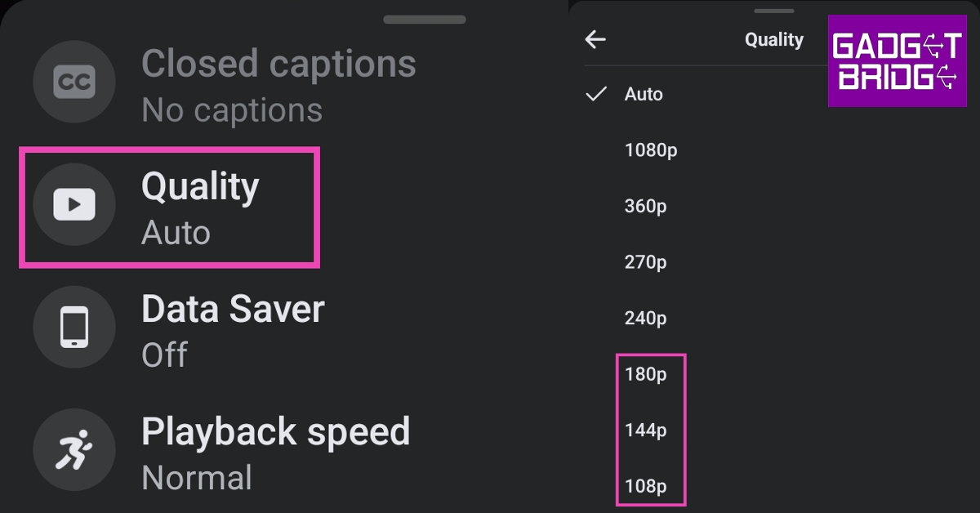This screenshot has height=513, width=980.
Task: Tap the closed captions CC icon
Action: (73, 82)
